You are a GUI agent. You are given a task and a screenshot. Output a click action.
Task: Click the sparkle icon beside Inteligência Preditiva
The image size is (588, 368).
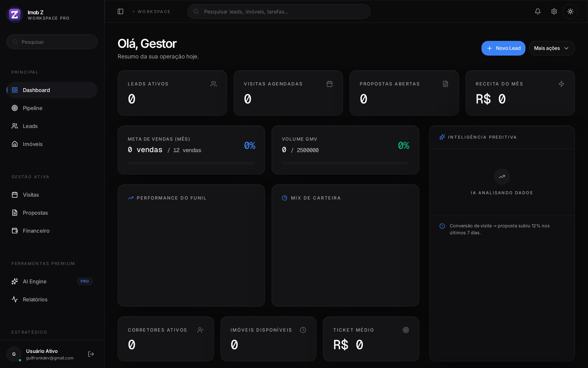(x=442, y=137)
